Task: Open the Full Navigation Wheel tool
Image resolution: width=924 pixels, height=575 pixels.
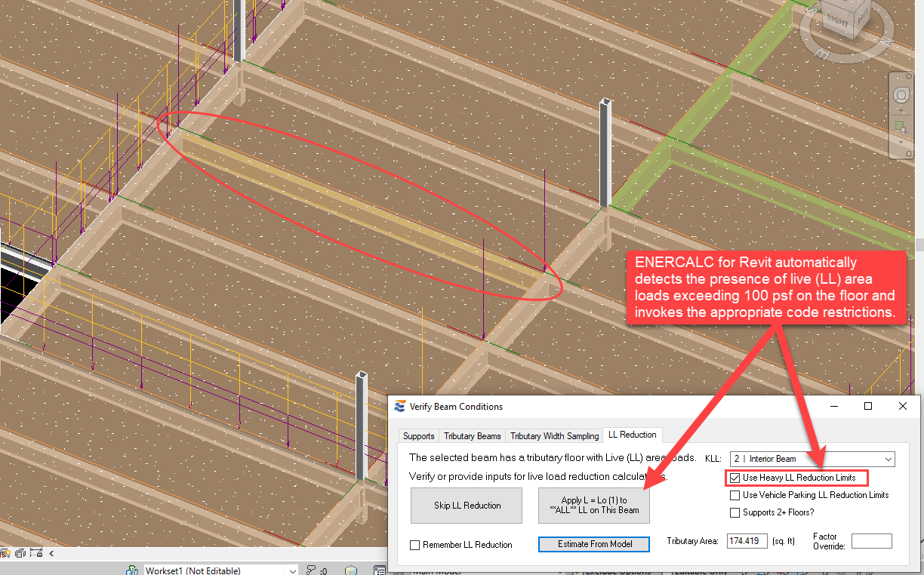Action: (x=901, y=96)
